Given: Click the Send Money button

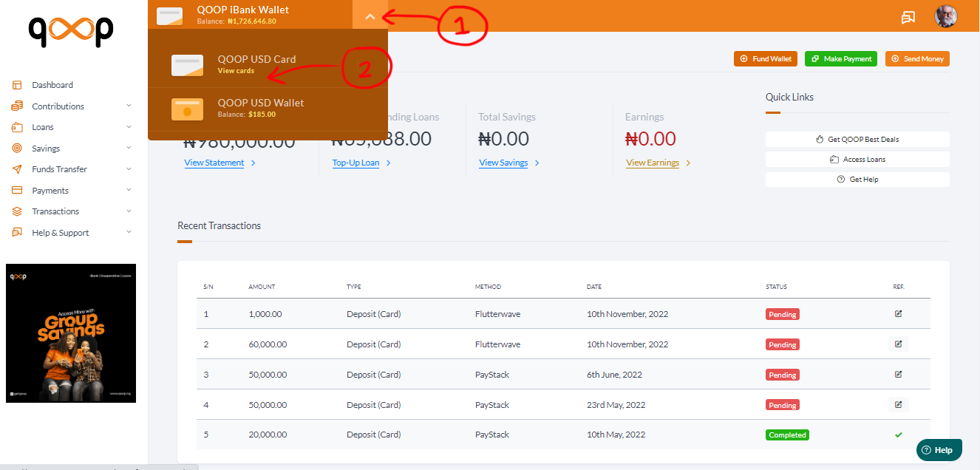Looking at the screenshot, I should pos(917,59).
